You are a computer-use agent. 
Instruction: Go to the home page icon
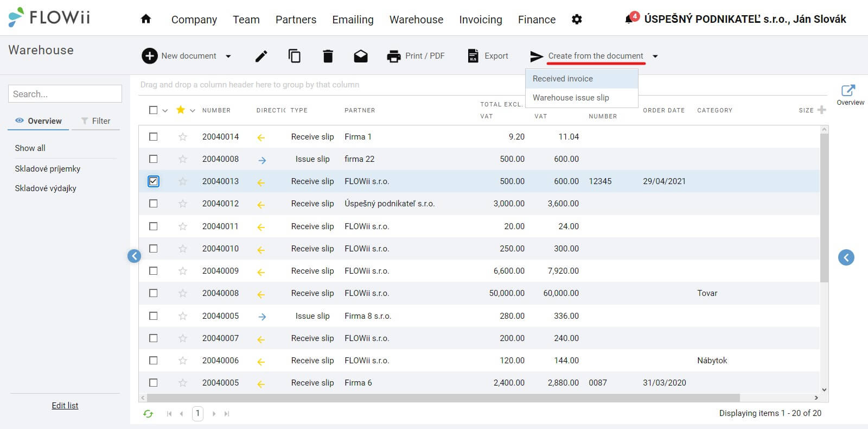(145, 19)
